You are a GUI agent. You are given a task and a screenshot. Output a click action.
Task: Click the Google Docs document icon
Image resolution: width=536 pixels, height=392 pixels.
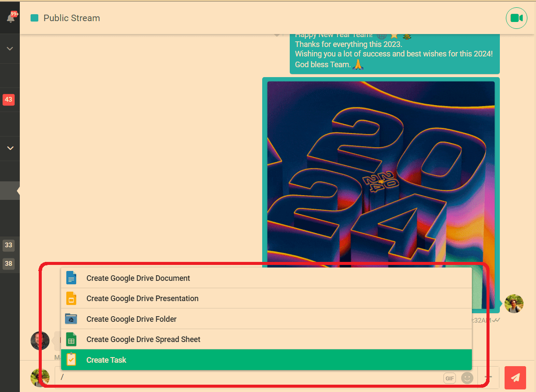71,278
